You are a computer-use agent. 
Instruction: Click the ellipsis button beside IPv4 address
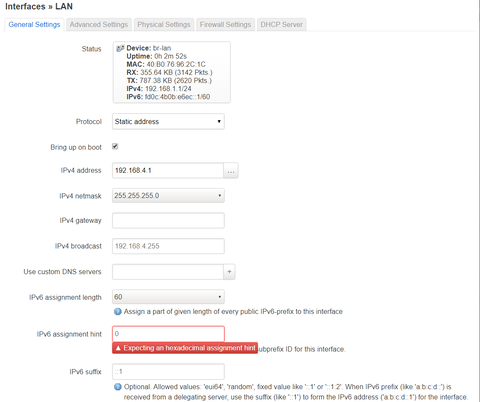(231, 171)
